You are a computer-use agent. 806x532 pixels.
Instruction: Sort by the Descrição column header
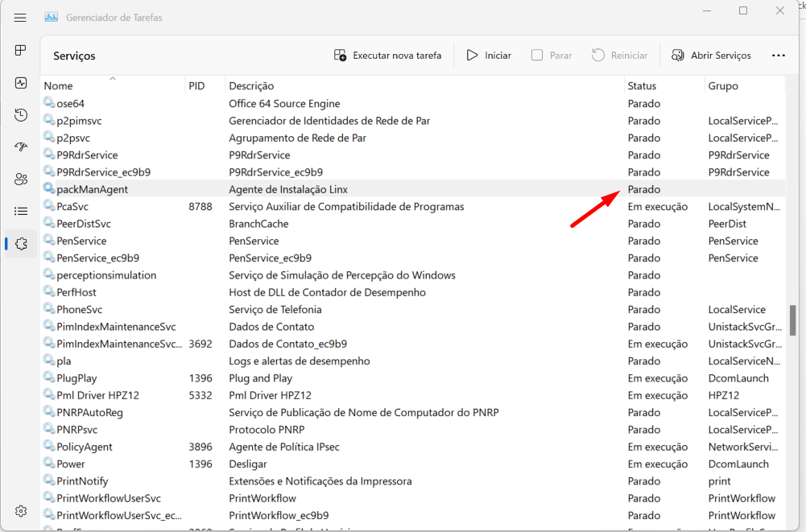pos(251,86)
